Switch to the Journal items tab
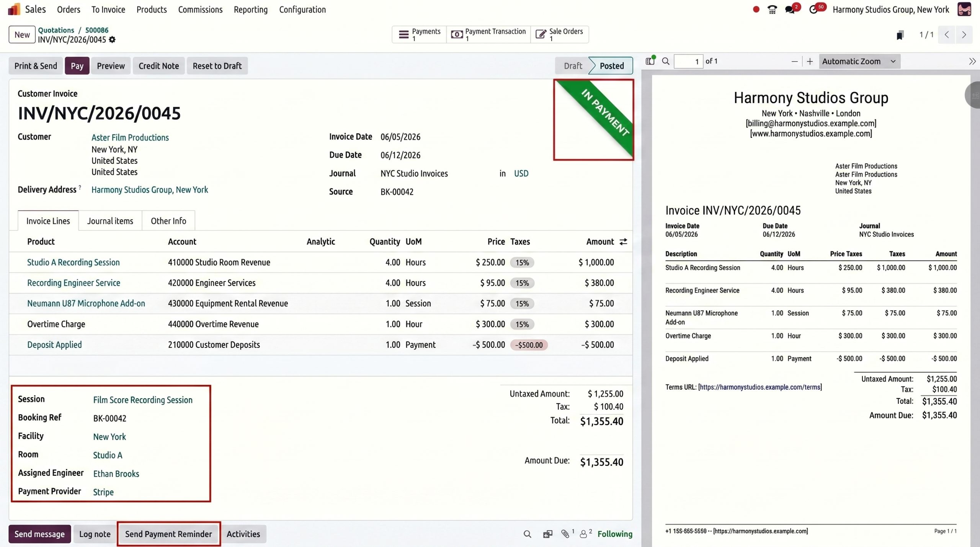Image resolution: width=980 pixels, height=547 pixels. 110,221
